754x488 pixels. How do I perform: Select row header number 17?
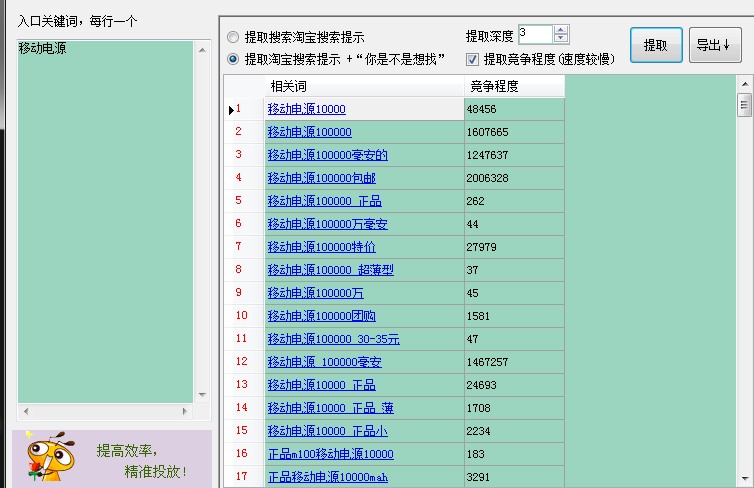244,477
